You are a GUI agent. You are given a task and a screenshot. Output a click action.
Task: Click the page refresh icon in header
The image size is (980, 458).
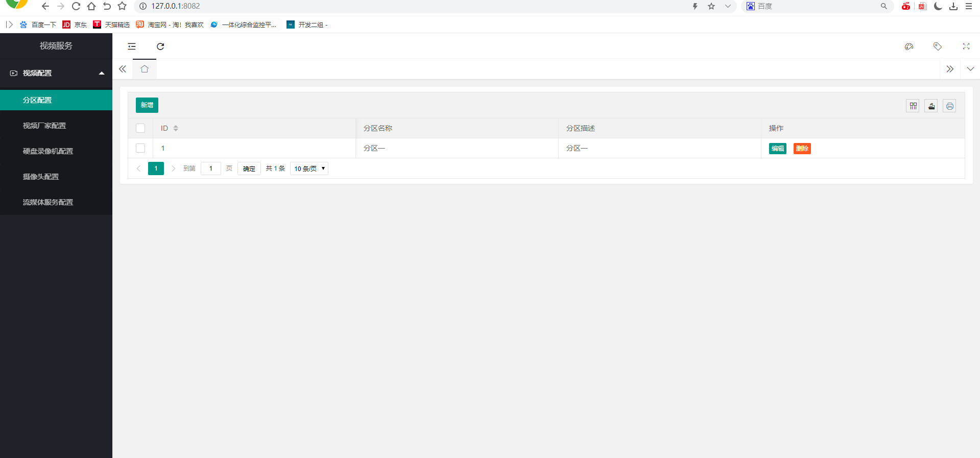160,46
